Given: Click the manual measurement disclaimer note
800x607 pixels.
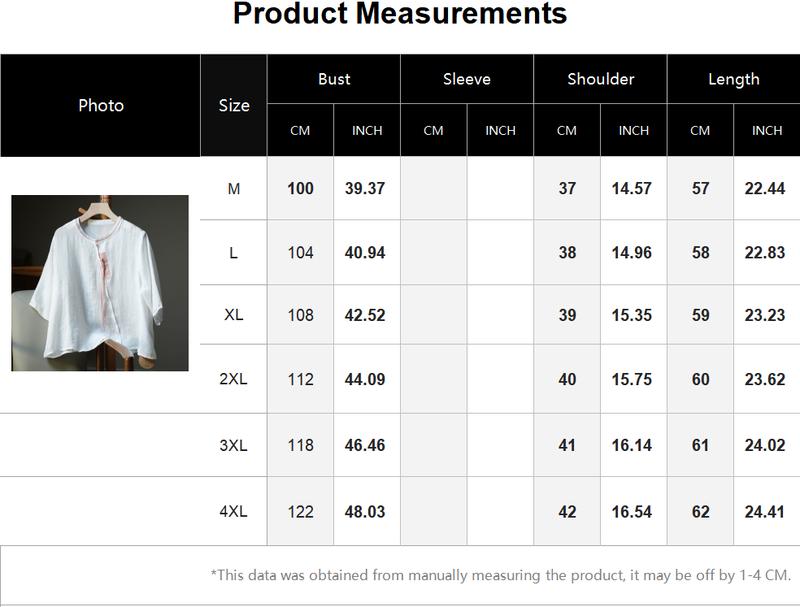Looking at the screenshot, I should [x=501, y=575].
